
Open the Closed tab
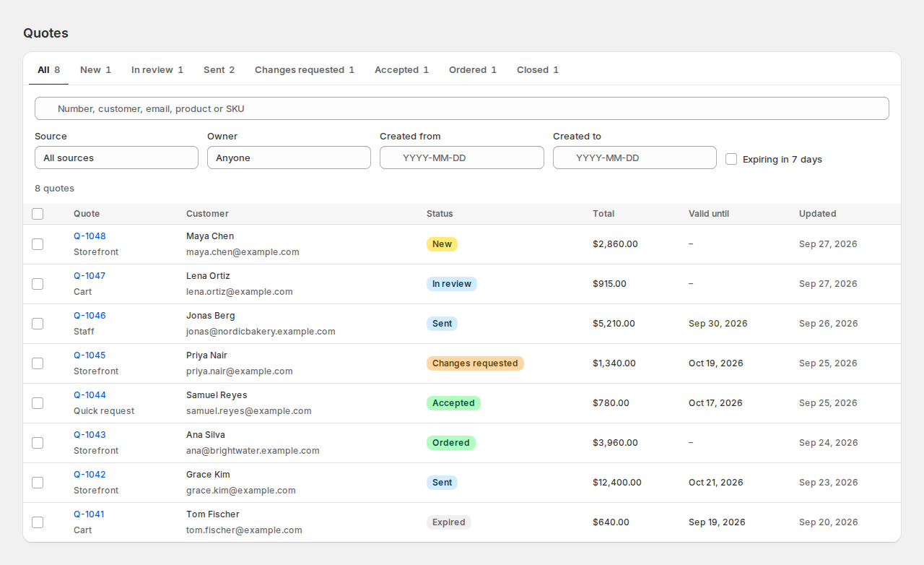click(x=538, y=70)
